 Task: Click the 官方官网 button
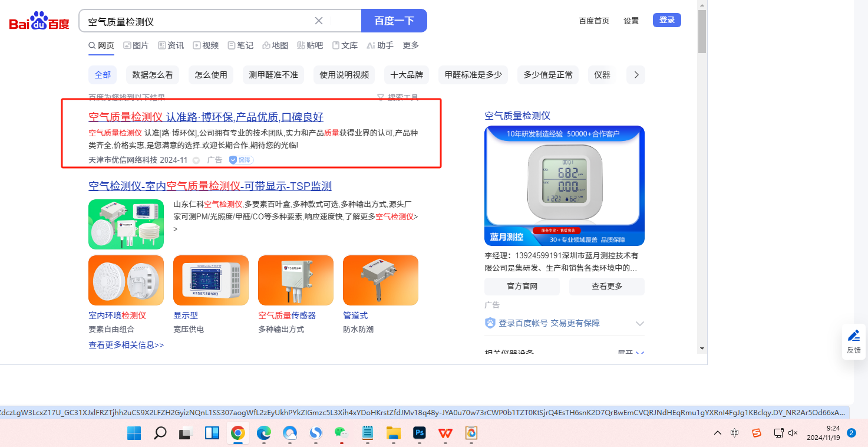click(522, 286)
